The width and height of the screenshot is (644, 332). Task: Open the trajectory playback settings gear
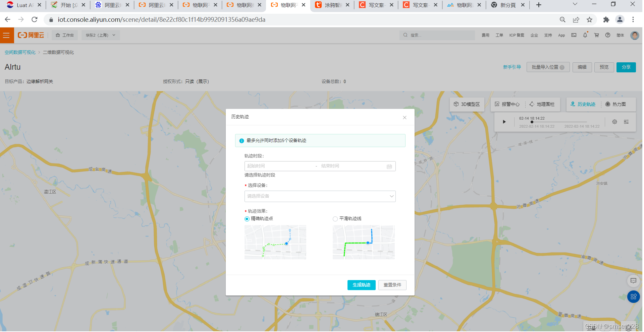[614, 122]
